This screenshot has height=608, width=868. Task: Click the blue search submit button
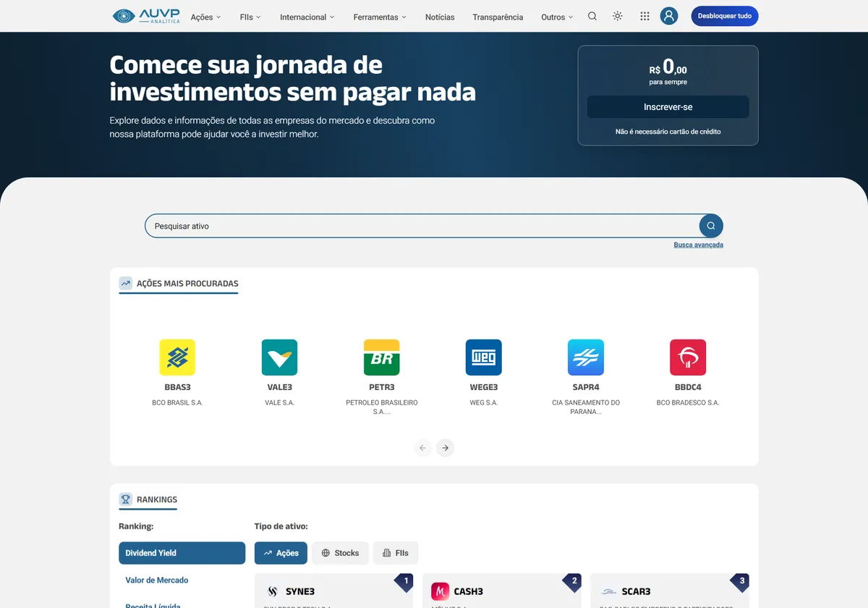pos(711,226)
